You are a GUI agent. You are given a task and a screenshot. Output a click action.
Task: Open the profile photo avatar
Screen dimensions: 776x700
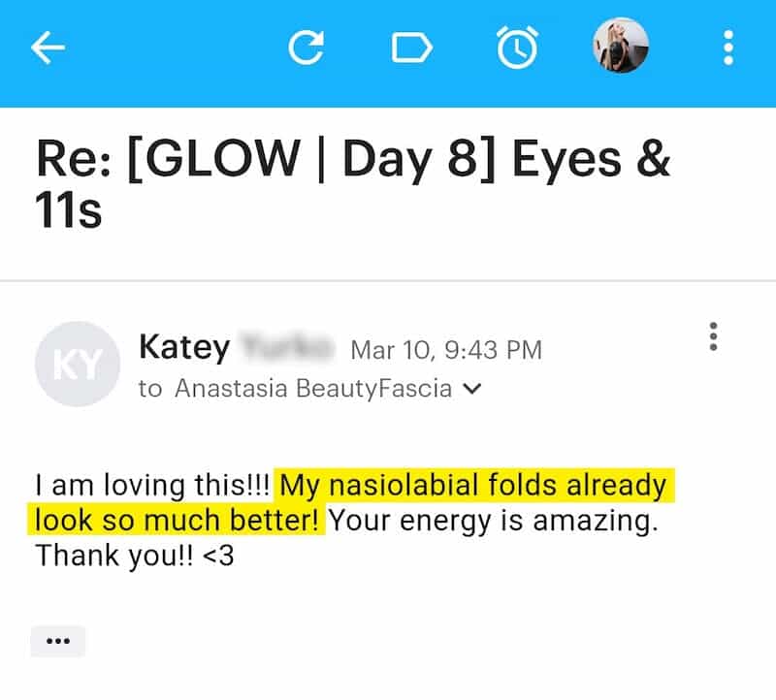[621, 46]
